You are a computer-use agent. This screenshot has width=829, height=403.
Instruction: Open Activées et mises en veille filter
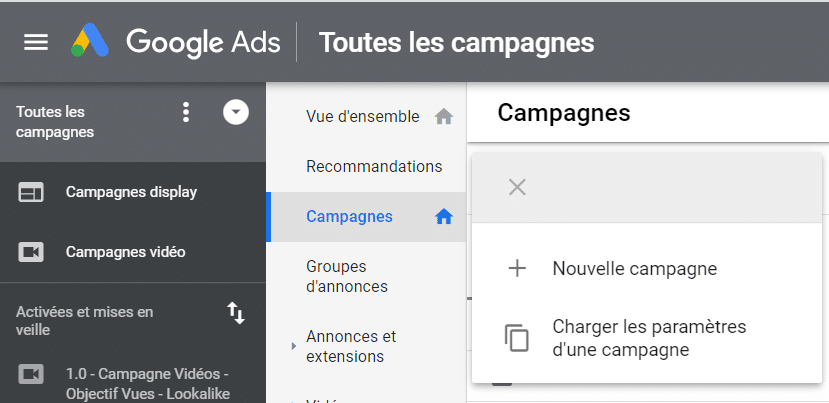85,320
